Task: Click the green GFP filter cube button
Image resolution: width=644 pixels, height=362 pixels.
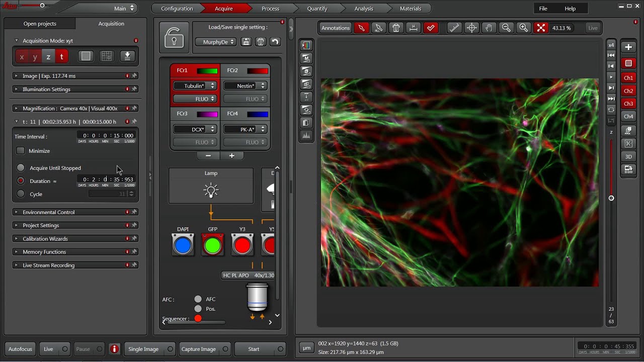Action: (x=212, y=245)
